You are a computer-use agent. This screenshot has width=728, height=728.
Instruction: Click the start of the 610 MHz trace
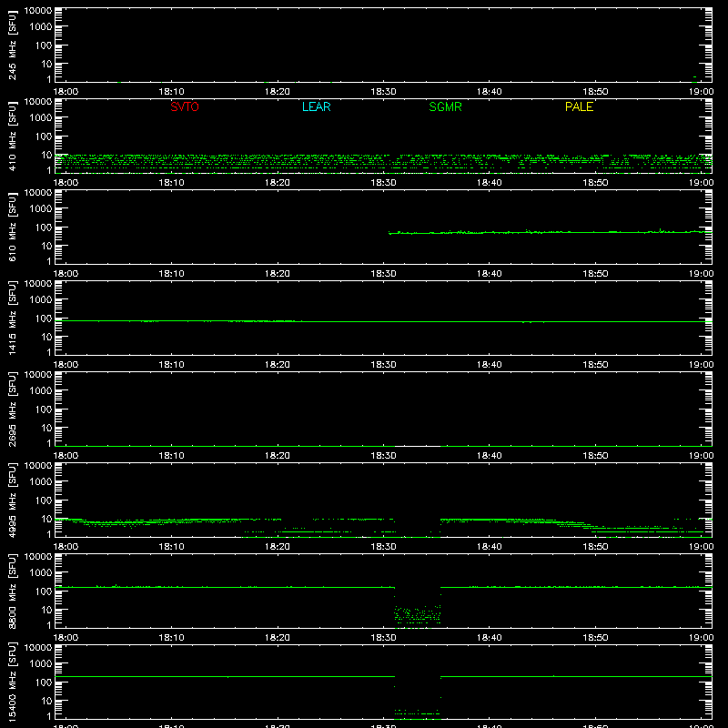pos(390,233)
